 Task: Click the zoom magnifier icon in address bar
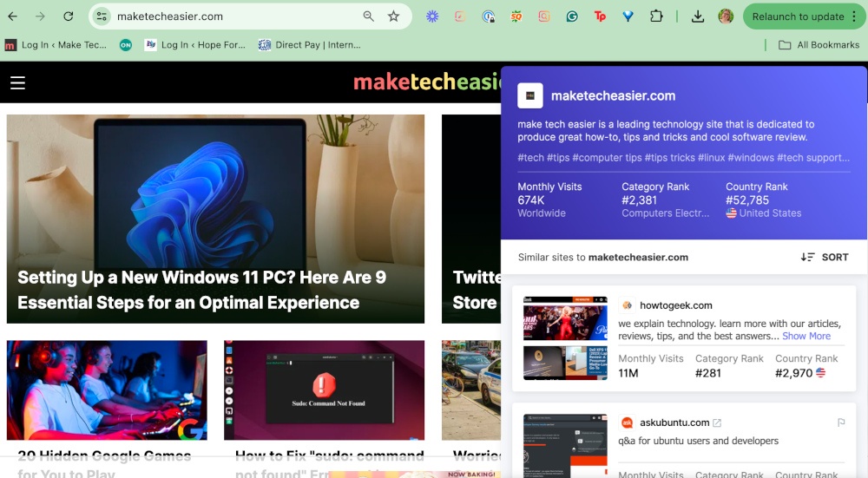click(x=368, y=16)
